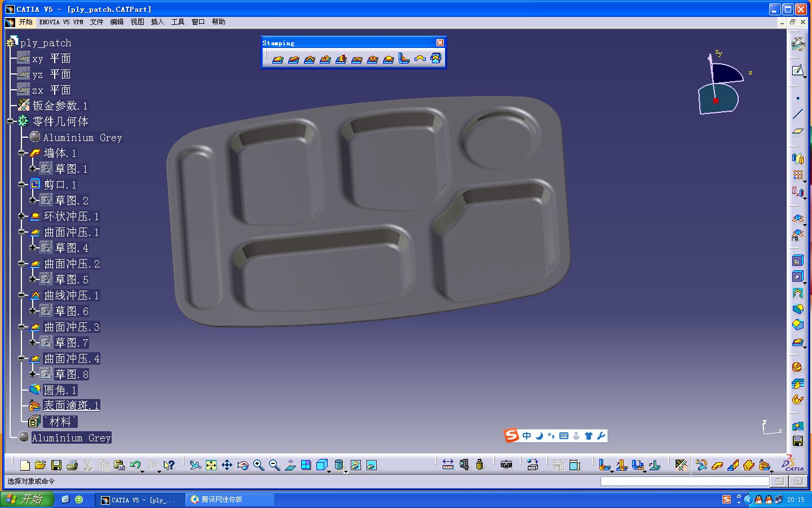Viewport: 812px width, 508px height.
Task: Select the Bridge stamp tool
Action: (x=356, y=59)
